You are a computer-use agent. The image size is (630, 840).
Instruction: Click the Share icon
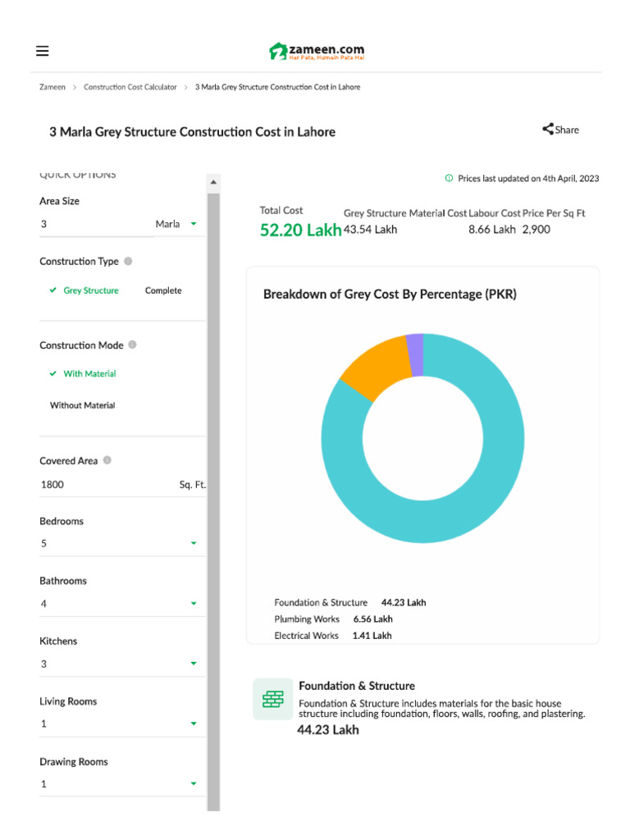(547, 129)
